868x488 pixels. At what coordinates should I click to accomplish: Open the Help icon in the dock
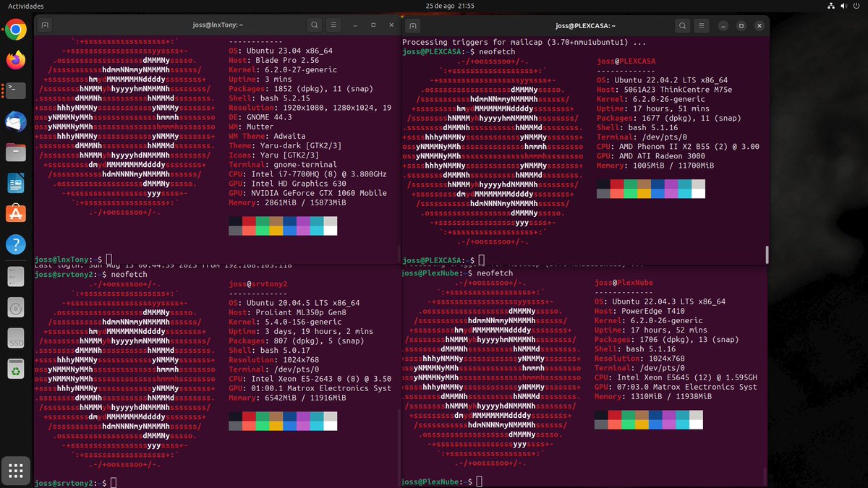tap(16, 244)
